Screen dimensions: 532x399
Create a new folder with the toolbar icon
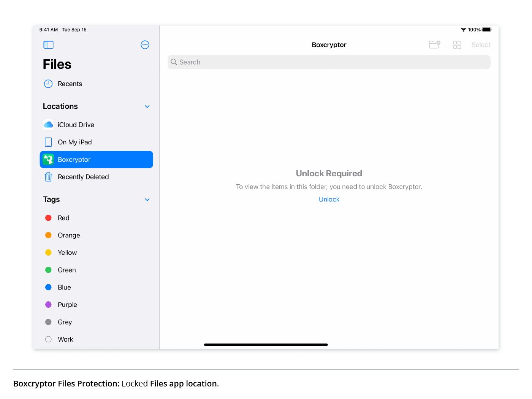click(x=435, y=45)
